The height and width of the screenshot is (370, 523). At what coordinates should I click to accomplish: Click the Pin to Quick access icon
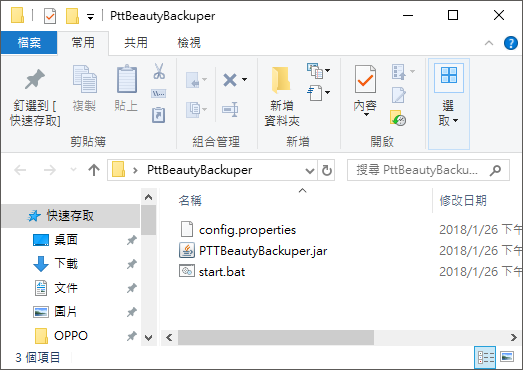point(35,79)
